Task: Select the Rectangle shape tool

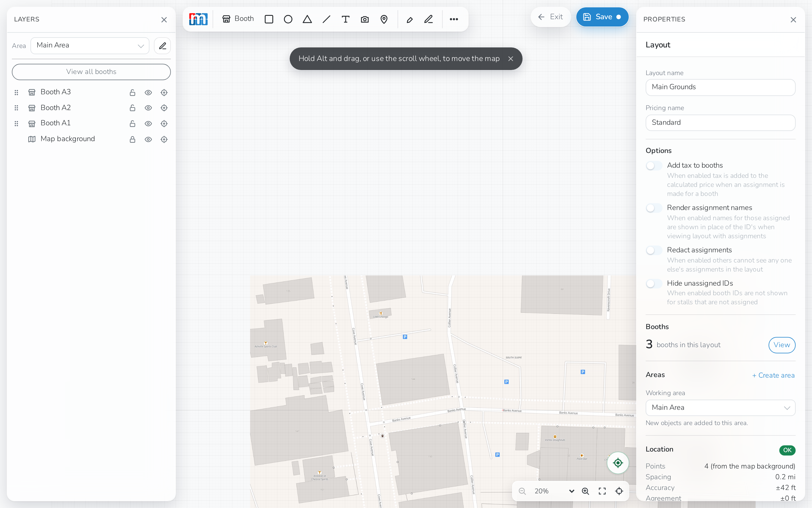Action: click(x=269, y=19)
